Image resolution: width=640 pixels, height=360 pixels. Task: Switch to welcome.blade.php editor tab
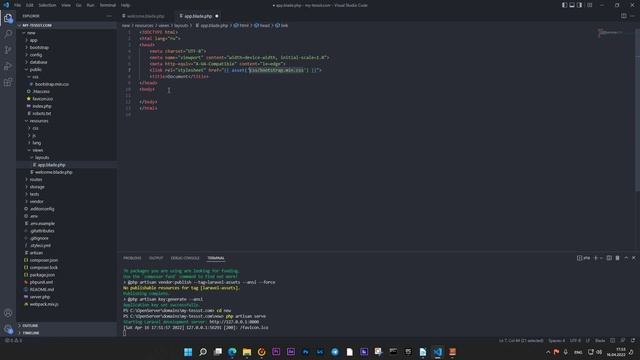(146, 16)
